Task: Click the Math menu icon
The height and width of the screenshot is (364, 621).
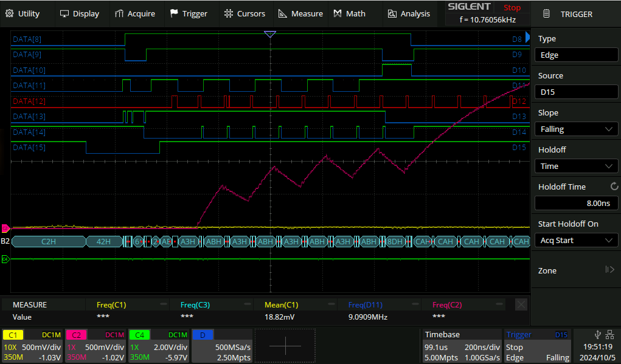Action: pos(338,13)
